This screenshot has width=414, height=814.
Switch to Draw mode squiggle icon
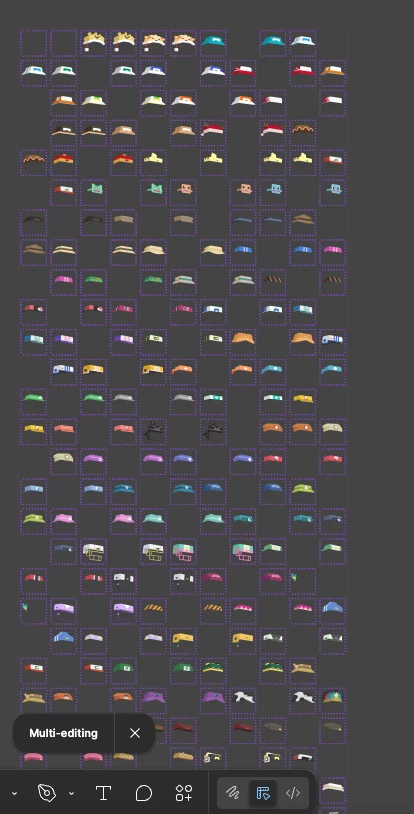pyautogui.click(x=232, y=793)
